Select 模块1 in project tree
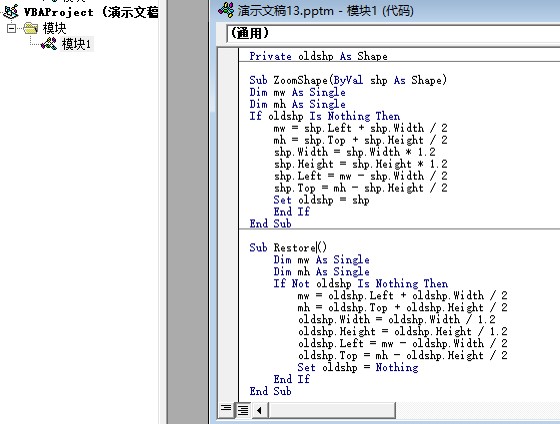Viewport: 560px width, 424px height. 76,44
